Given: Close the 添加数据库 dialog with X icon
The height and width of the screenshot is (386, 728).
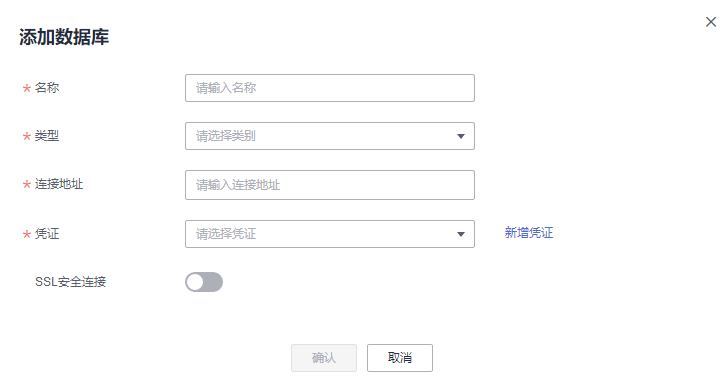Looking at the screenshot, I should [x=710, y=22].
